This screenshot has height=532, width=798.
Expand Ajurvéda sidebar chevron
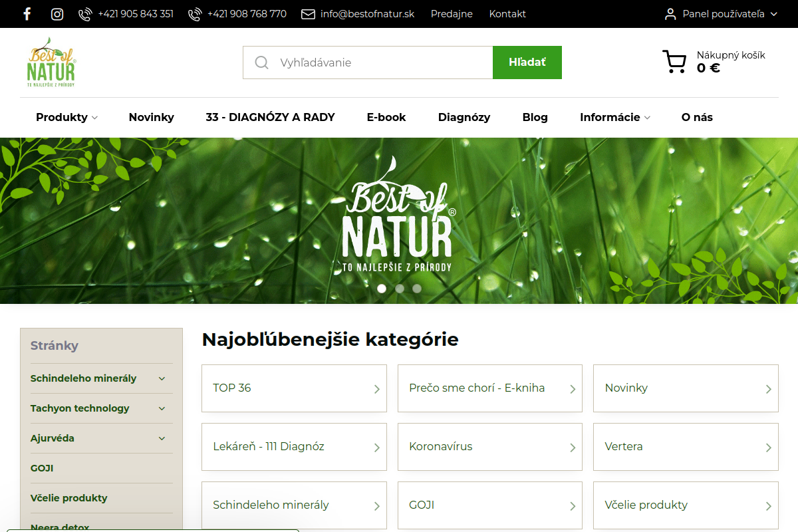[162, 438]
